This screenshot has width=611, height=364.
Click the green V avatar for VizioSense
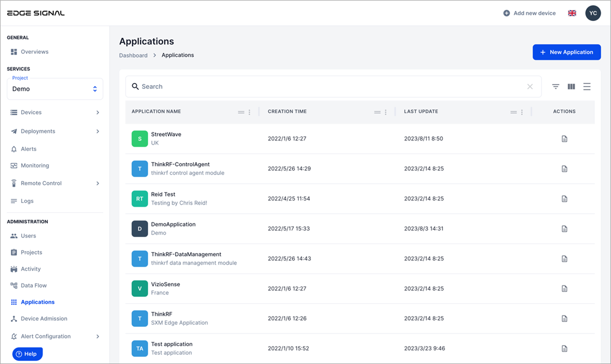140,289
